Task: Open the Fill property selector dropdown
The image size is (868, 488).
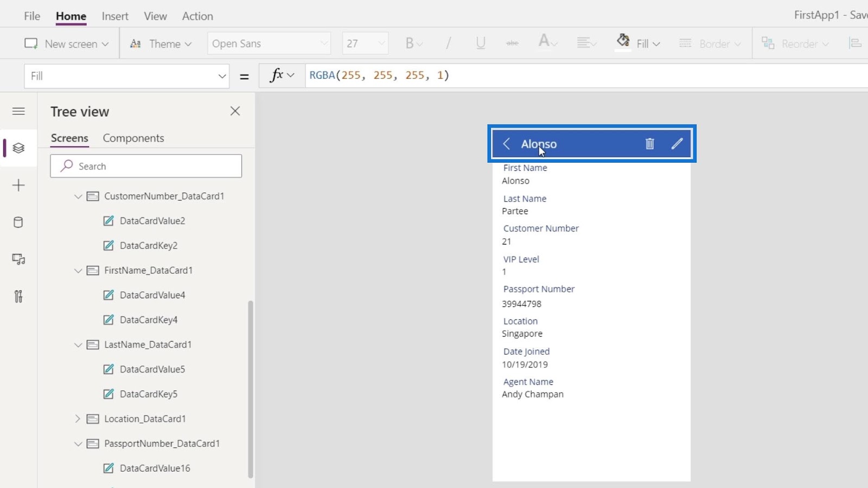Action: tap(127, 76)
